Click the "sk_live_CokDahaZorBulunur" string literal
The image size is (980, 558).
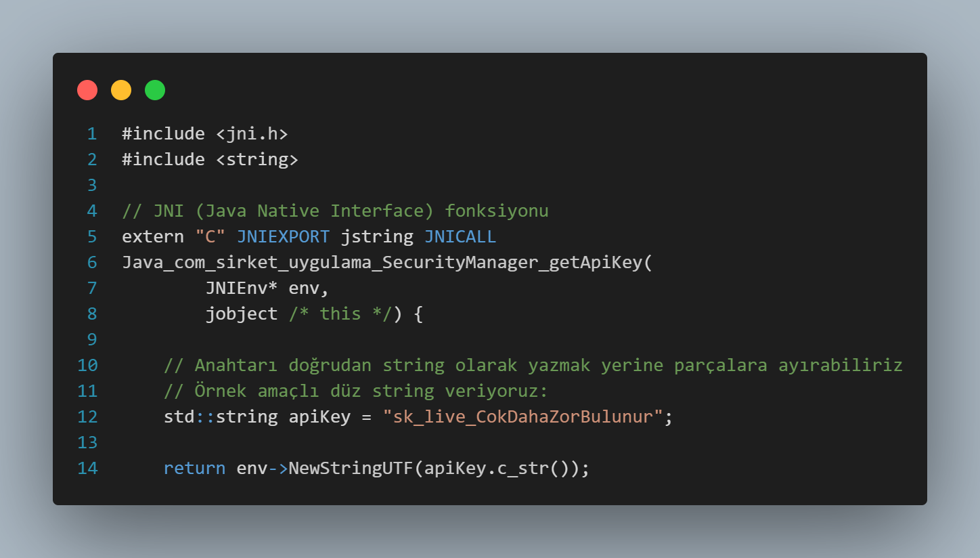click(522, 417)
